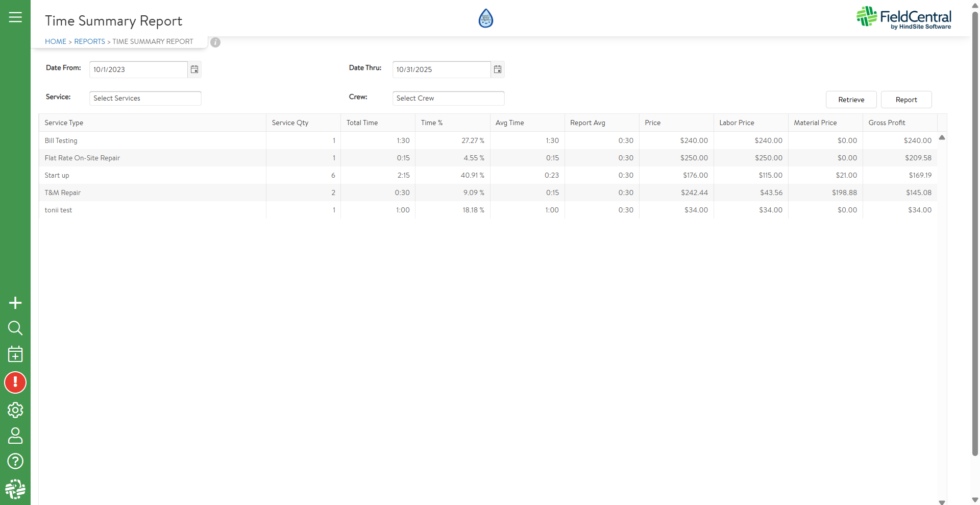The image size is (980, 505).
Task: Navigate to REPORTS breadcrumb link
Action: [x=89, y=41]
